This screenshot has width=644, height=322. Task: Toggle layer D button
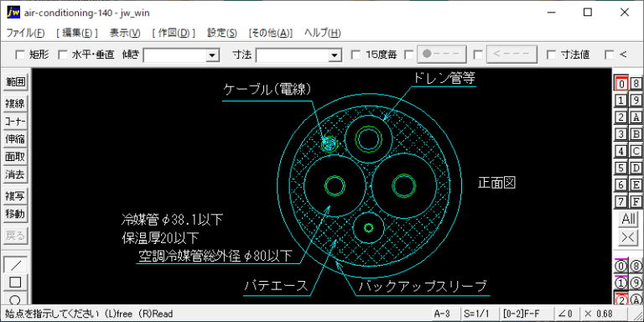coord(636,168)
